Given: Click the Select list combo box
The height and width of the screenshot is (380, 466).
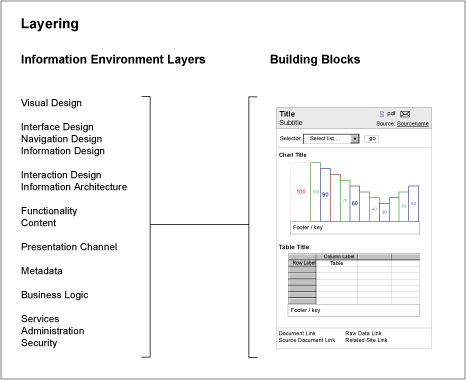Looking at the screenshot, I should tap(331, 139).
